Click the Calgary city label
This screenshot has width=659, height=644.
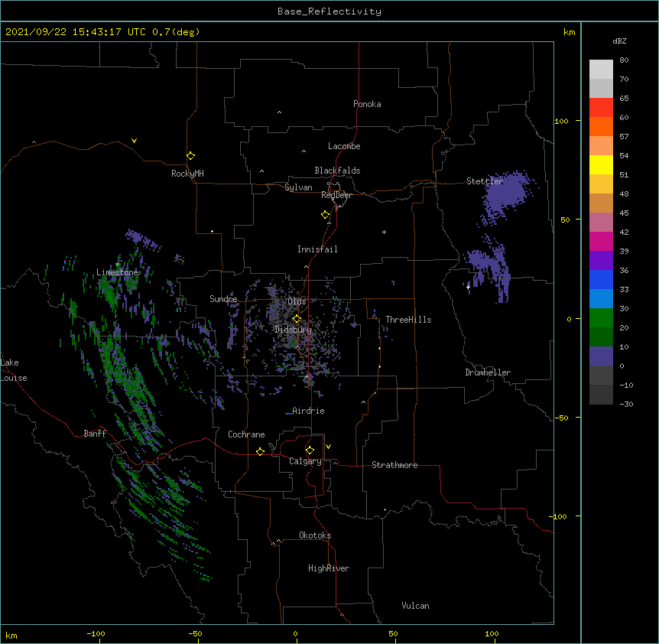point(305,461)
